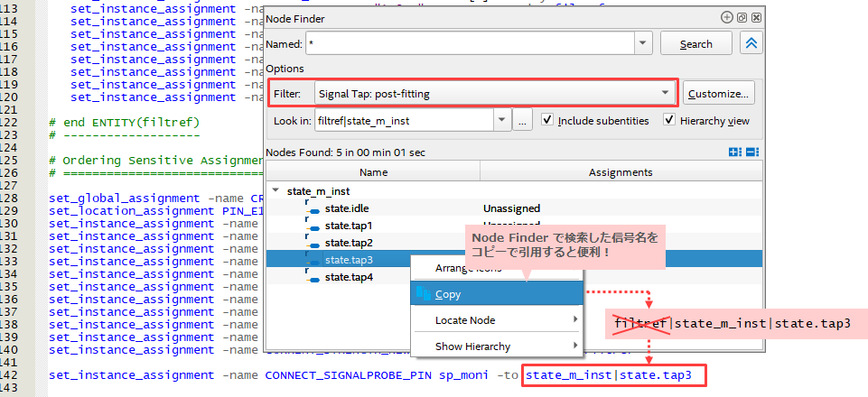Select the state.tap3 node row

click(514, 259)
